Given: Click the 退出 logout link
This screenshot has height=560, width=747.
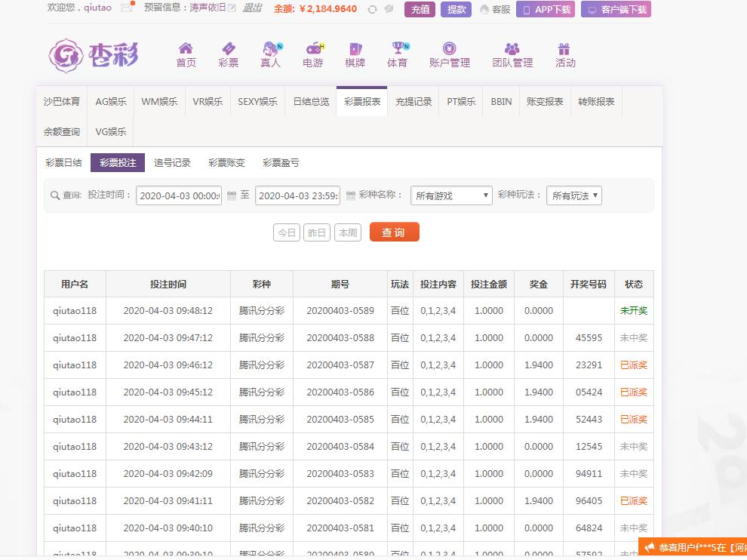Looking at the screenshot, I should (x=253, y=8).
